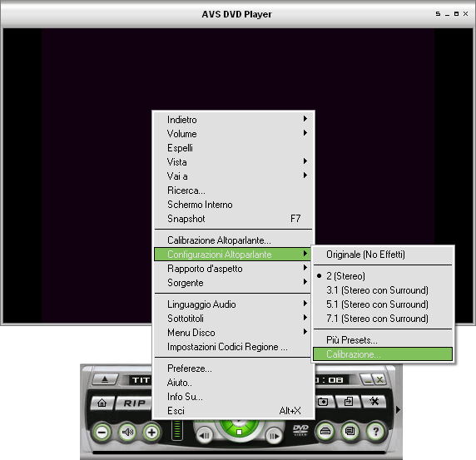Open Impostazioni Codici Regione ...

233,347
